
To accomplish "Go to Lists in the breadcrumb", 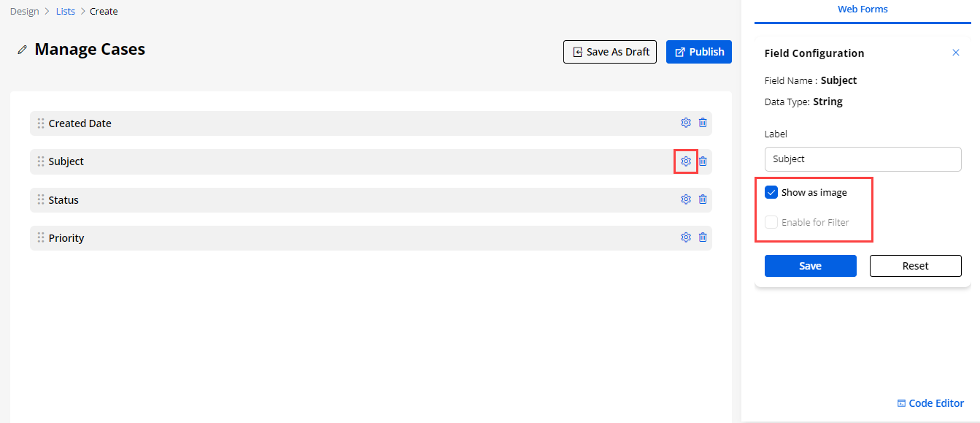I will [66, 12].
